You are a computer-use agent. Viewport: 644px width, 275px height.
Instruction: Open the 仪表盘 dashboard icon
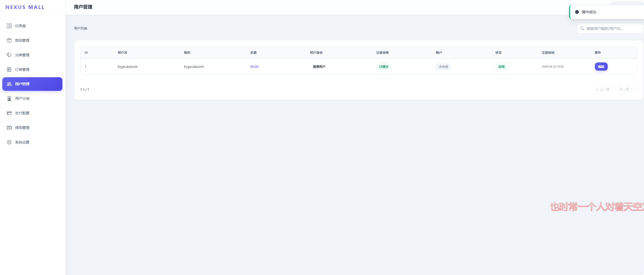(x=9, y=26)
